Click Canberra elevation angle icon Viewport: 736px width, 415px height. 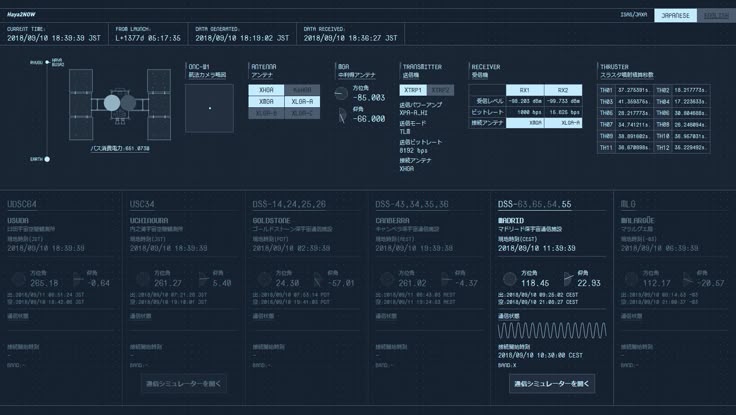tap(445, 279)
